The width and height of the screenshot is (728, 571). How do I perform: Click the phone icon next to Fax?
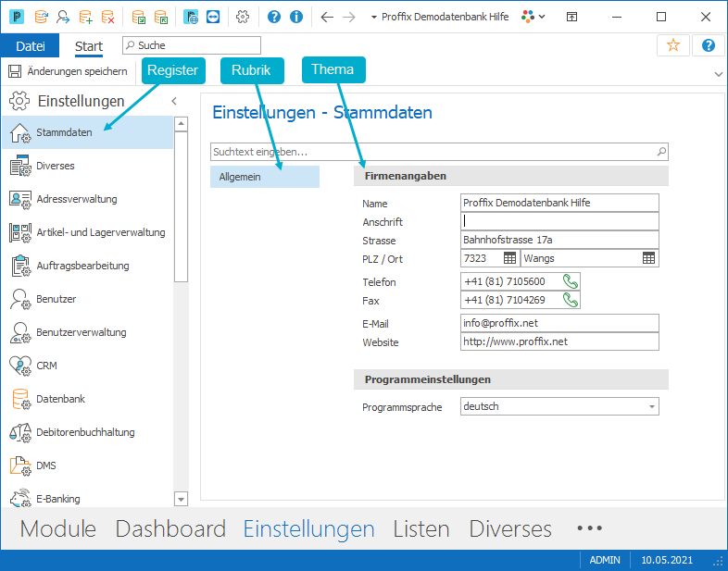pos(571,300)
